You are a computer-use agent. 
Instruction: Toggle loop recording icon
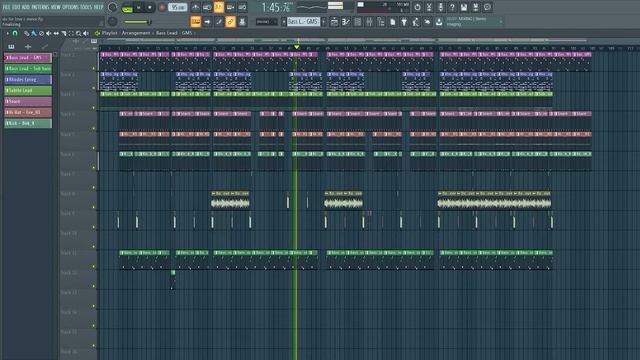[242, 7]
